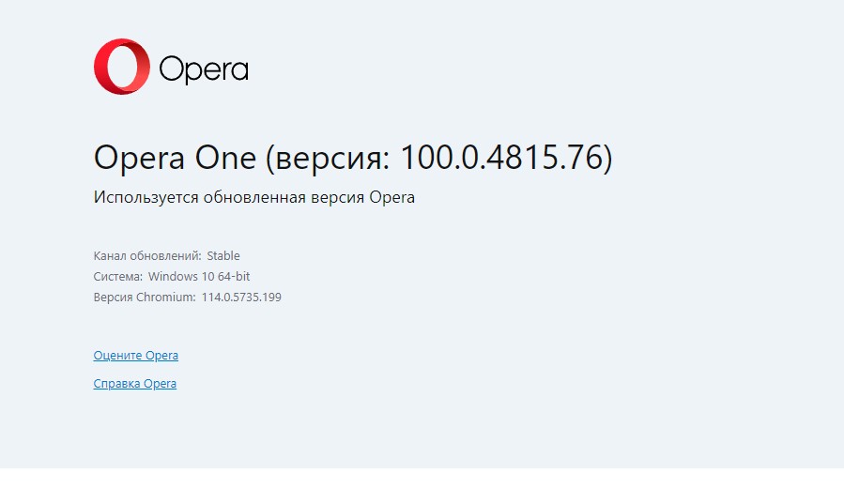This screenshot has width=844, height=504.
Task: Click the Opera wordmark beside the logo
Action: point(204,69)
